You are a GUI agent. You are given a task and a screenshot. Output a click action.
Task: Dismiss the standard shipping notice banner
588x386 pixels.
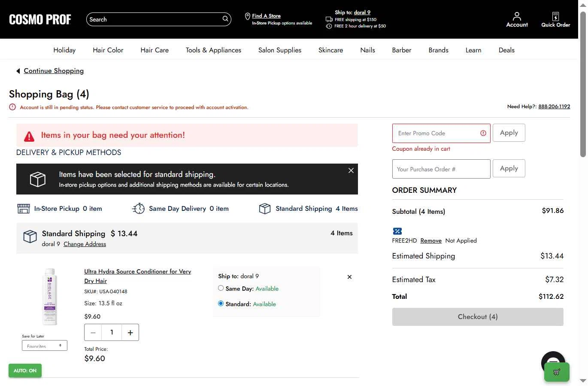tap(351, 170)
